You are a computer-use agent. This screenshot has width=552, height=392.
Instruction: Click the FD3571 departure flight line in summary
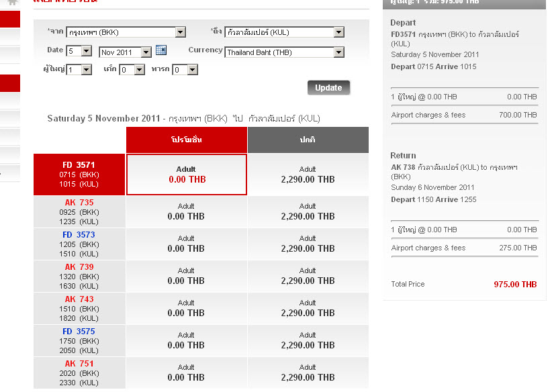[455, 39]
